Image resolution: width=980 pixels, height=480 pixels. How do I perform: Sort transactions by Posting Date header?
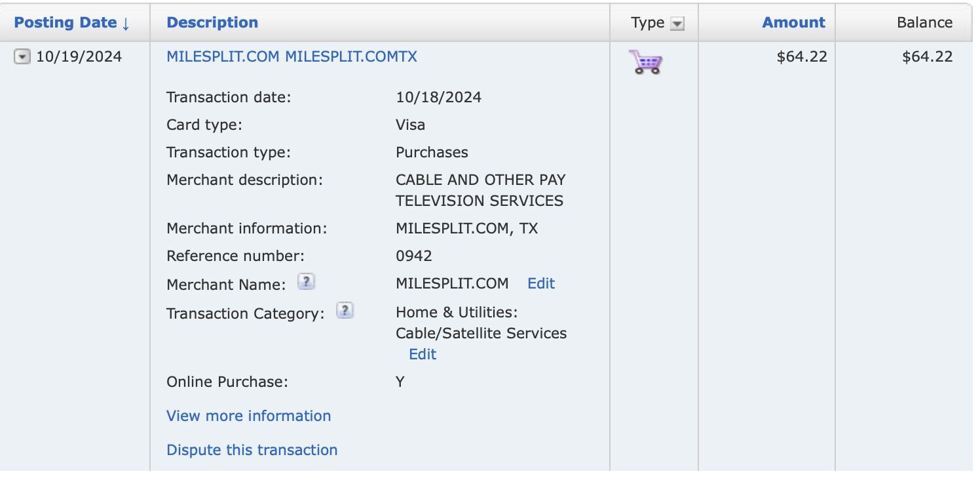click(72, 22)
